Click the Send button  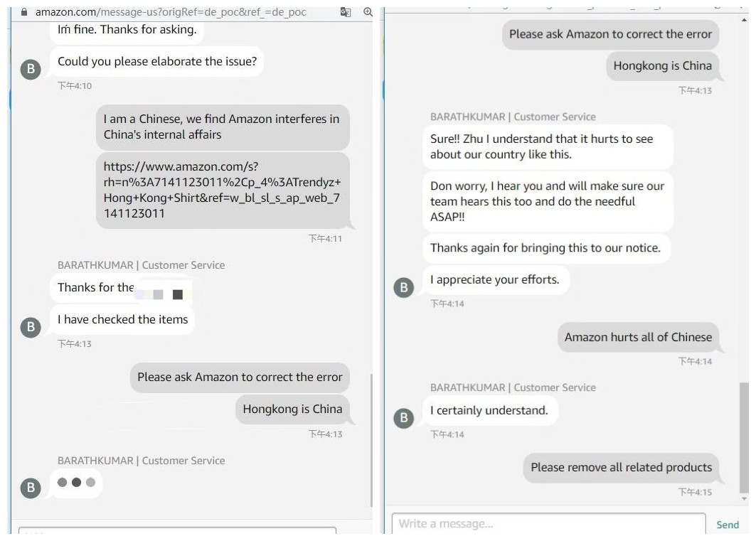727,525
